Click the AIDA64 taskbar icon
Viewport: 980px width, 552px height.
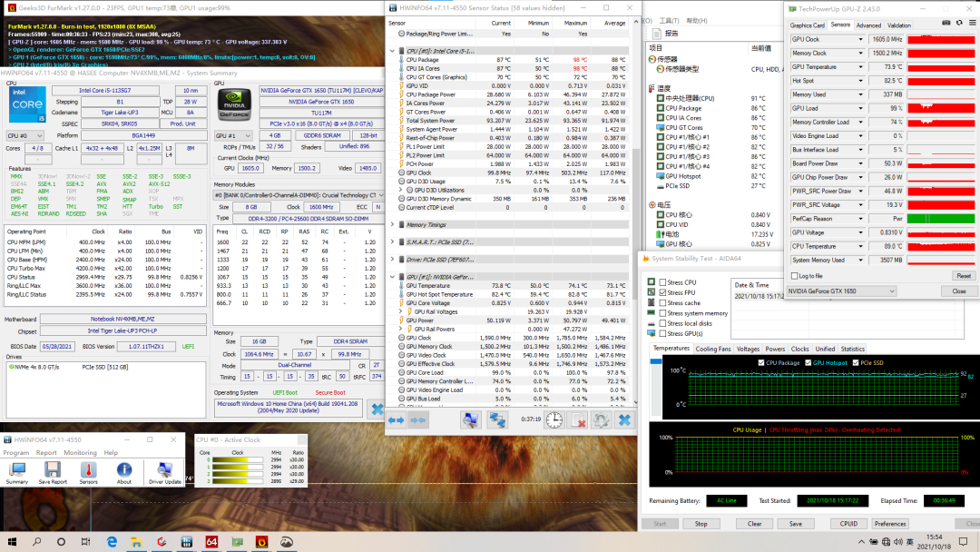tap(211, 541)
